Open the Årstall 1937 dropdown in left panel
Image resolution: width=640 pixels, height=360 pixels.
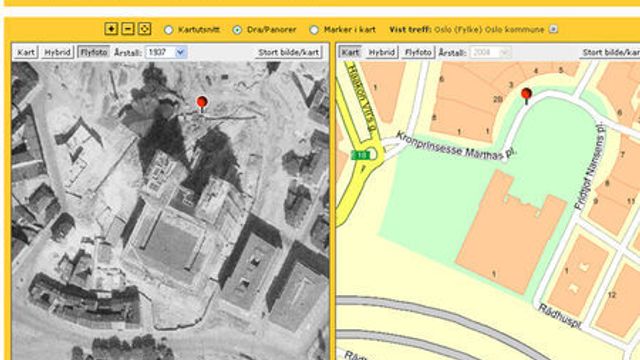pyautogui.click(x=167, y=52)
